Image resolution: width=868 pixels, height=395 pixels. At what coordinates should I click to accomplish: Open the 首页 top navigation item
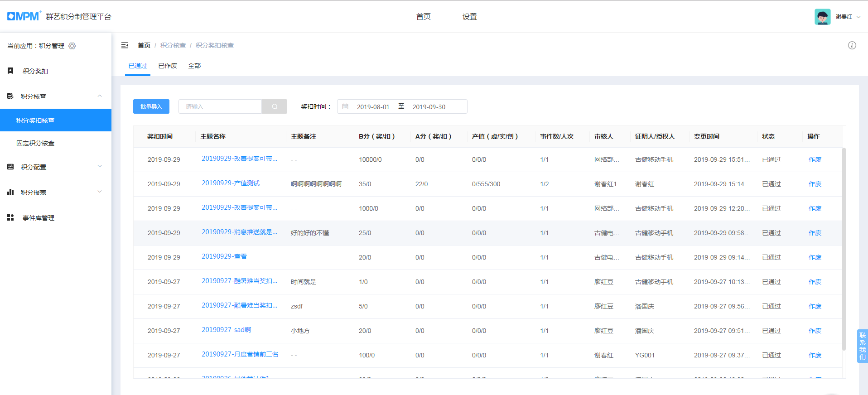(x=424, y=17)
